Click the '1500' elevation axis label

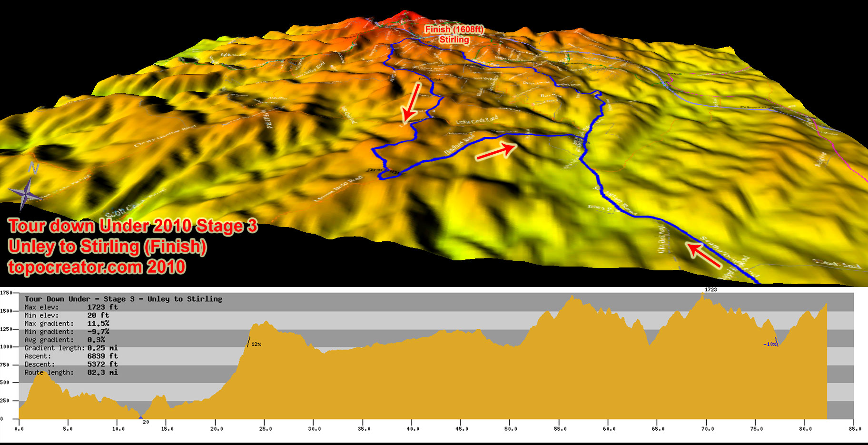[x=6, y=311]
